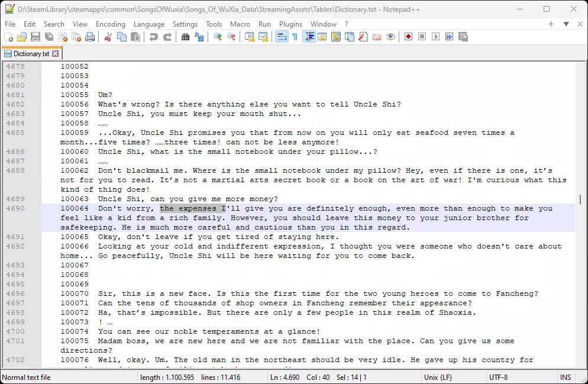
Task: Open the Unix (LF) line ending selector
Action: [x=438, y=377]
